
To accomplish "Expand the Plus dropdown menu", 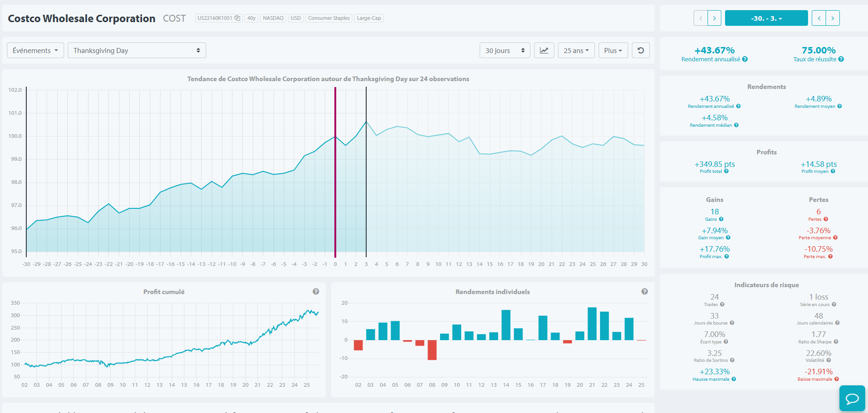I will click(613, 50).
